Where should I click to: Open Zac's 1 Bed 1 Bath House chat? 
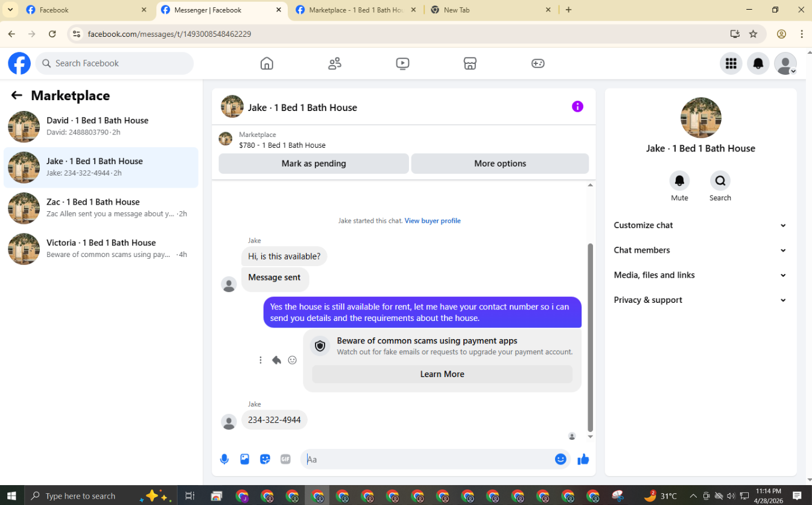pos(101,208)
